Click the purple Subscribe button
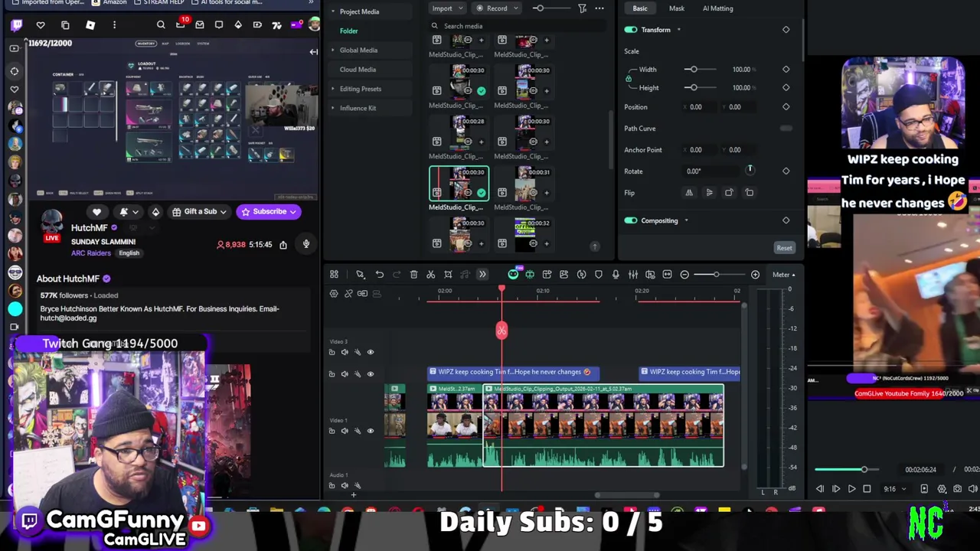980x551 pixels. (268, 212)
